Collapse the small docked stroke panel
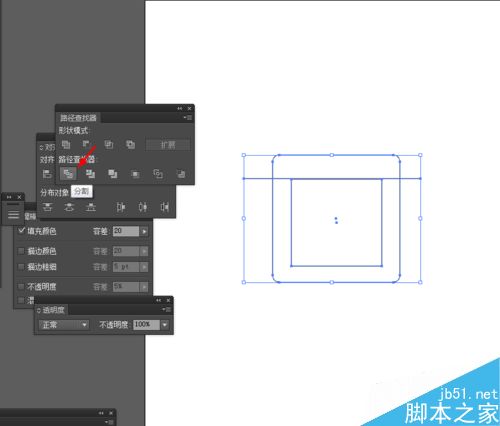This screenshot has height=426, width=500. click(9, 197)
